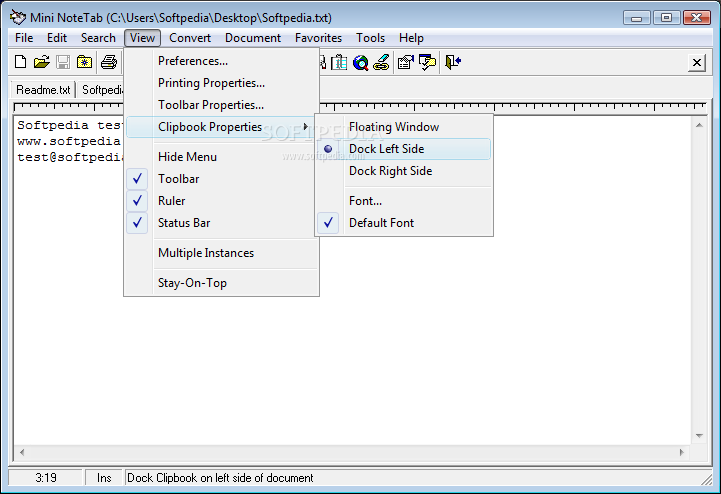The height and width of the screenshot is (494, 721).
Task: Click the highlighter link toolbar icon
Action: [381, 62]
